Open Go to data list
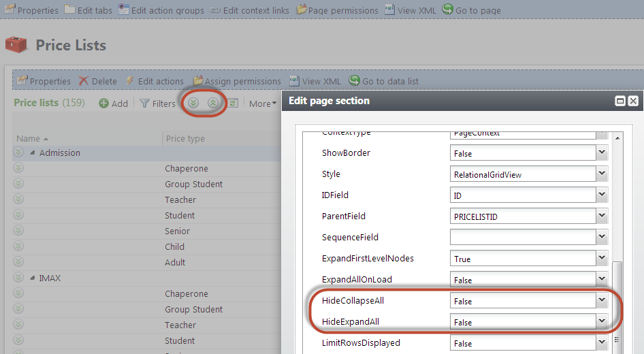644x354 pixels. coord(383,81)
